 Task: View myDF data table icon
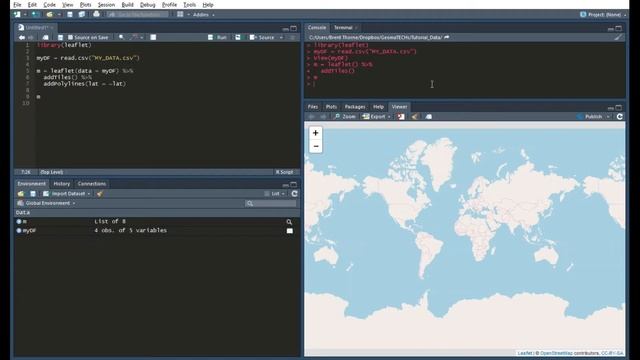pos(289,231)
